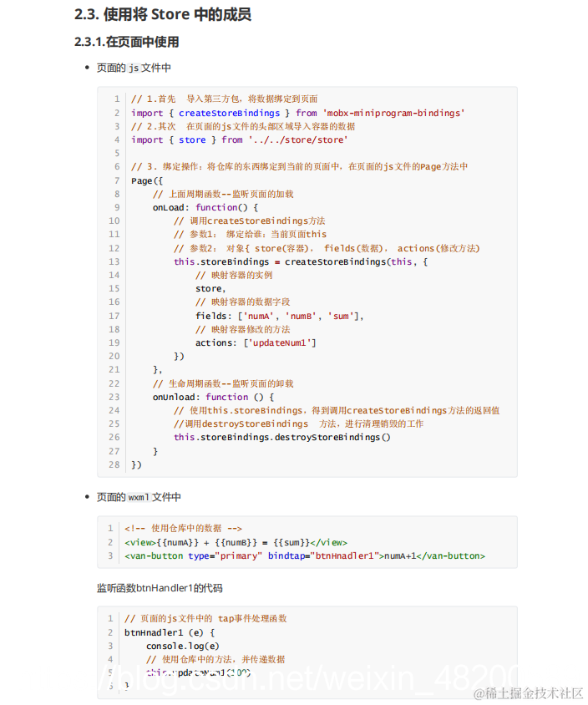
Task: Click the line "<view>{{numA}} + {{numB}} = {{sum}}</view>"
Action: tap(236, 543)
